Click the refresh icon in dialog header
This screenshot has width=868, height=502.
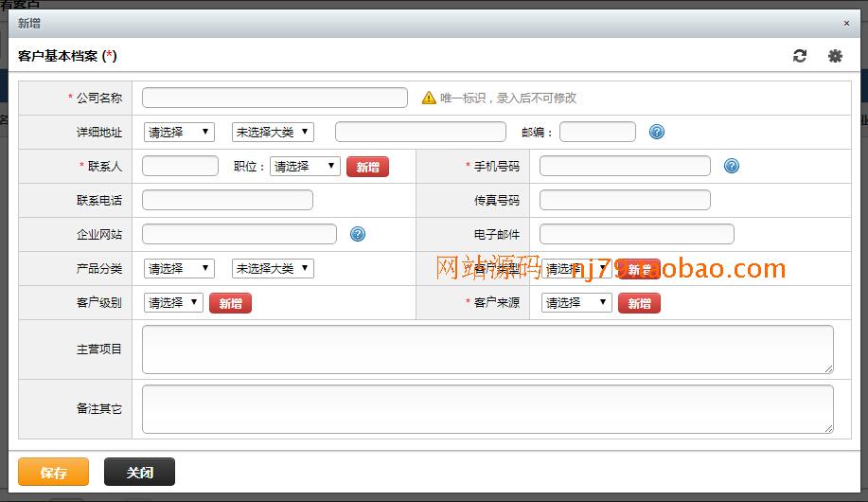[800, 56]
